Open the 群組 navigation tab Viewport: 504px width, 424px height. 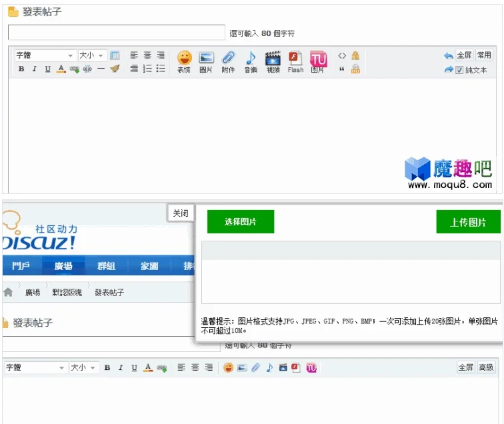click(106, 266)
